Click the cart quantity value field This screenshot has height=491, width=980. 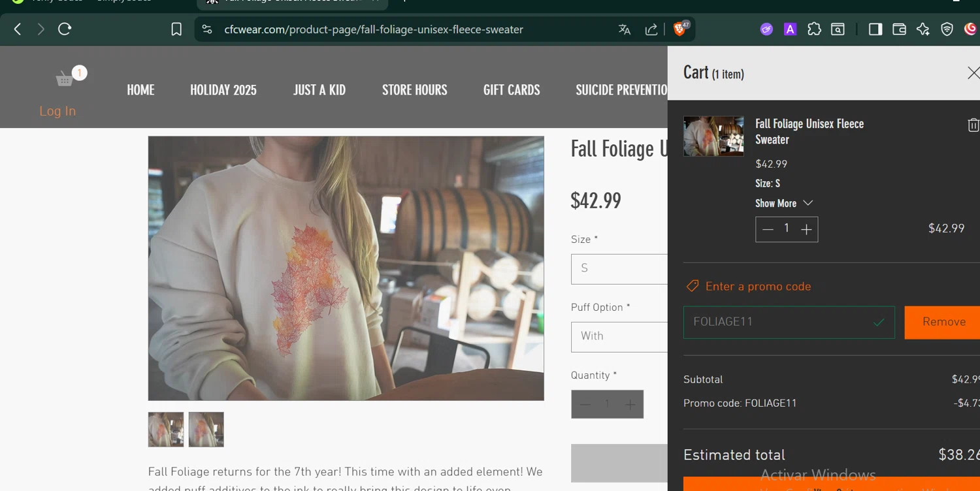pos(787,229)
